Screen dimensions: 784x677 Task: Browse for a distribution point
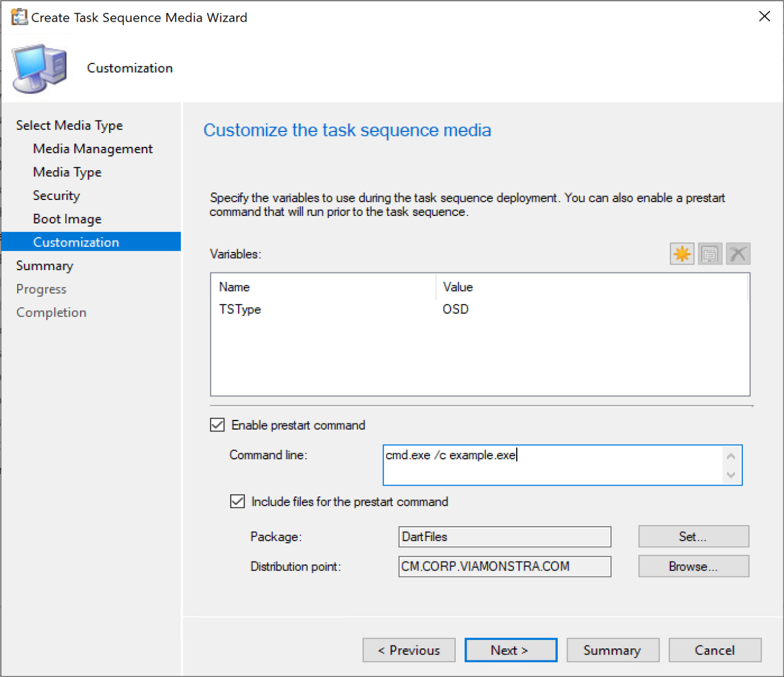coord(693,566)
